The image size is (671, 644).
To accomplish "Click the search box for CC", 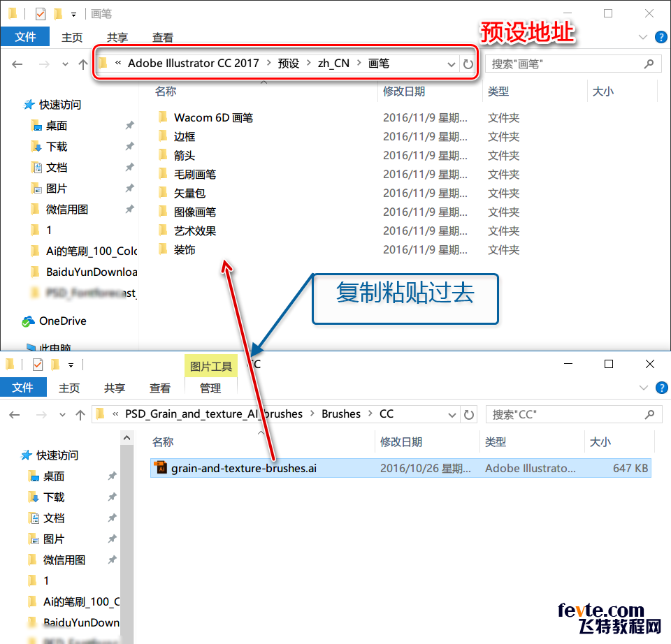I will pyautogui.click(x=574, y=414).
